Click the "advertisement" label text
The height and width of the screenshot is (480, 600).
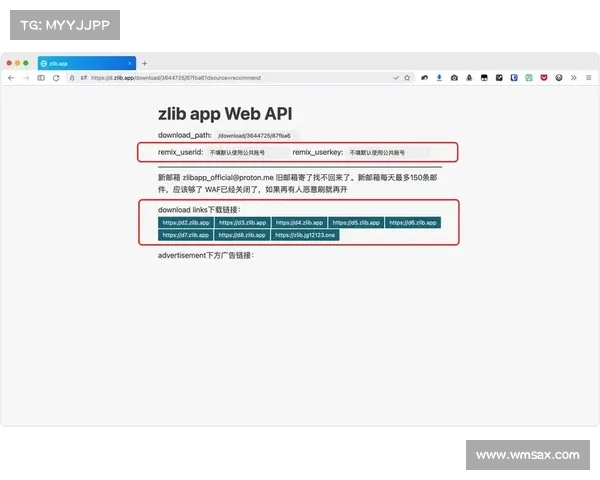click(x=182, y=255)
